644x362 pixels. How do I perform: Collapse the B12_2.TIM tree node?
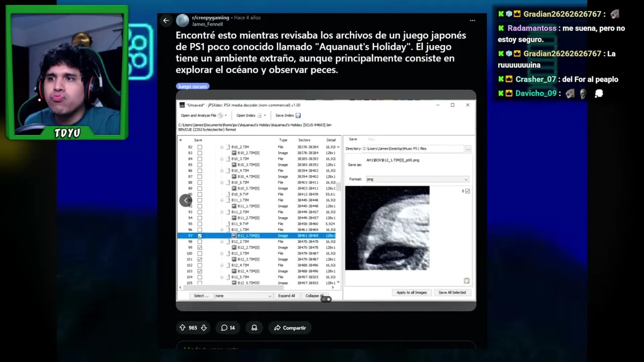point(222,242)
